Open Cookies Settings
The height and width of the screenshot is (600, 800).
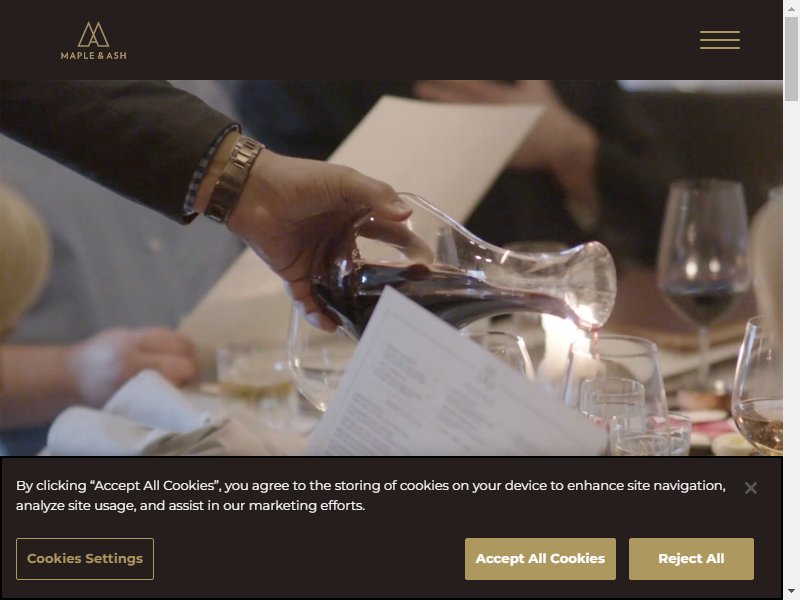pyautogui.click(x=85, y=559)
